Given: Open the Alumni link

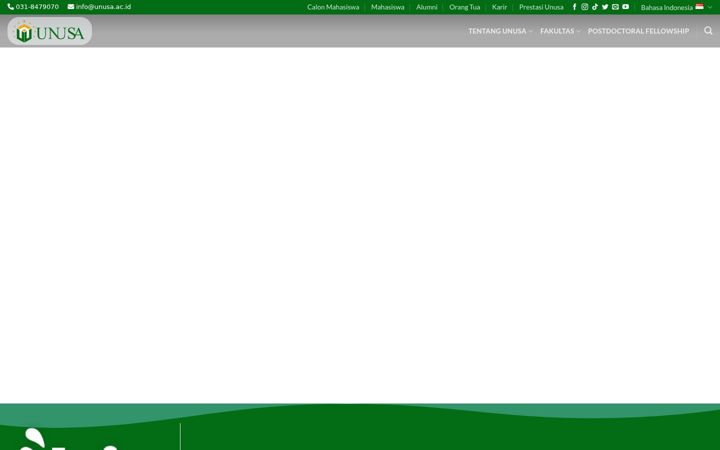Looking at the screenshot, I should 427,7.
